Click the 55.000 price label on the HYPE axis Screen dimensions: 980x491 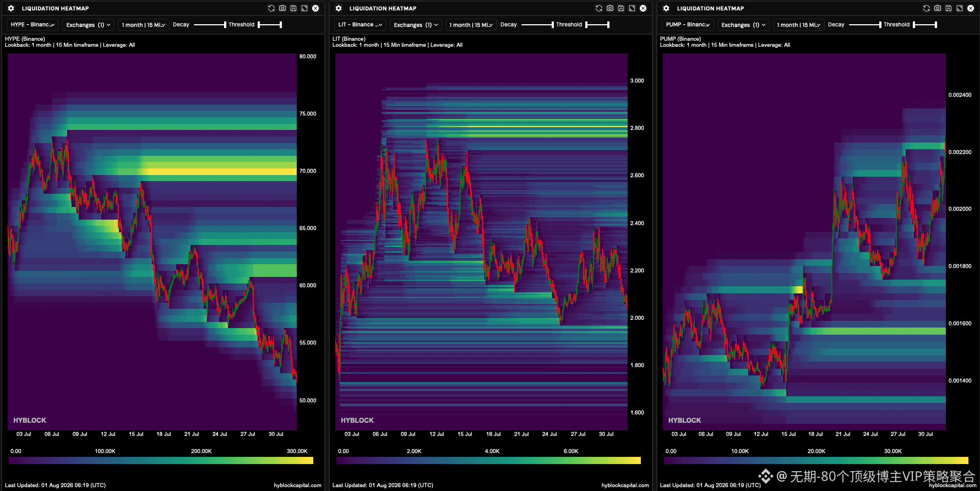tap(308, 343)
